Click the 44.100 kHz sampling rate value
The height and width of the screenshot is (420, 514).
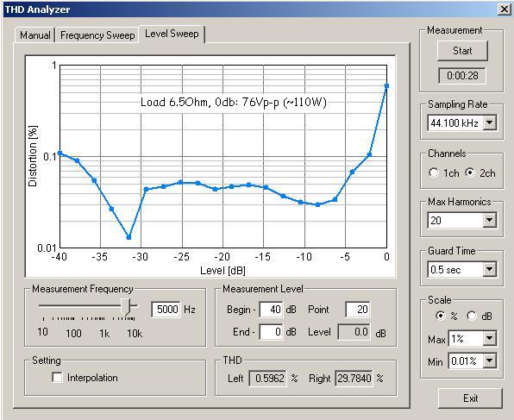[x=455, y=123]
